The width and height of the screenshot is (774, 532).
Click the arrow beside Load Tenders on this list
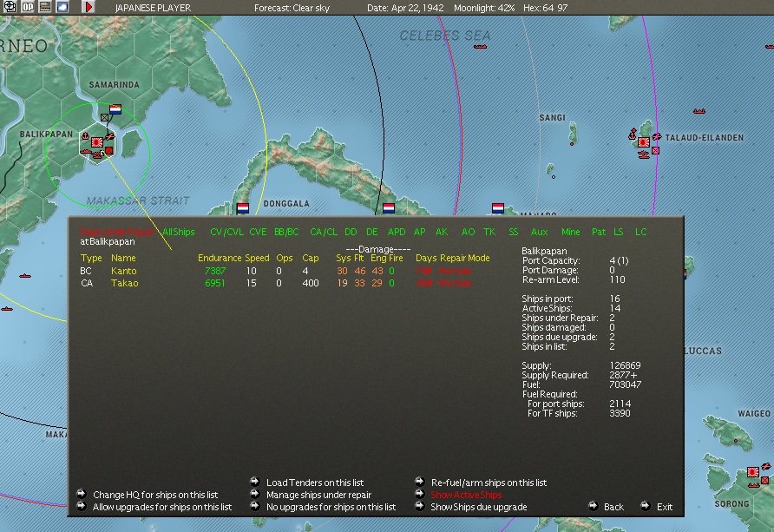[255, 482]
